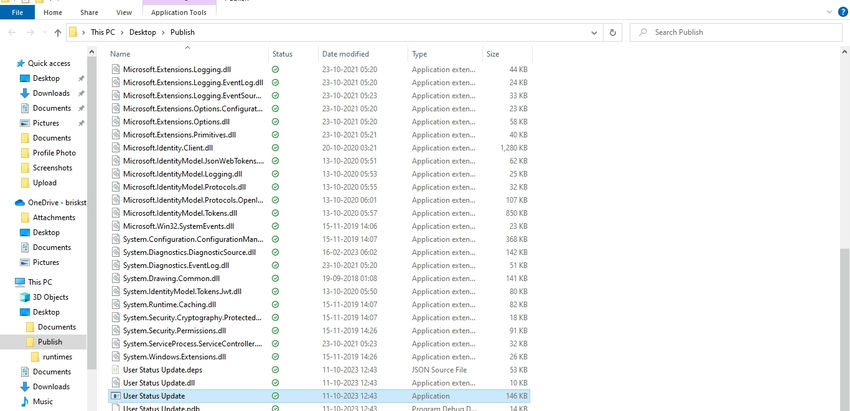Click icon of Microsoft.Extensions.Logging.dll
The height and width of the screenshot is (411, 850).
115,69
